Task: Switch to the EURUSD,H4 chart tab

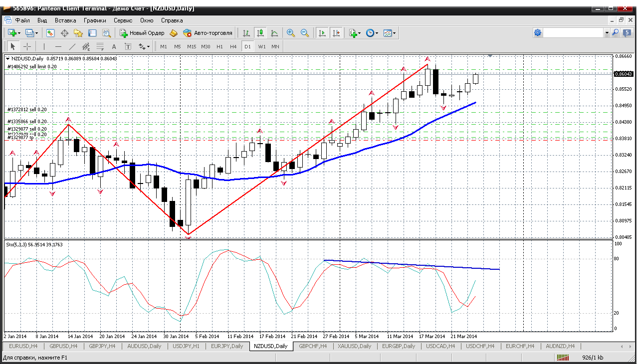Action: pos(23,346)
